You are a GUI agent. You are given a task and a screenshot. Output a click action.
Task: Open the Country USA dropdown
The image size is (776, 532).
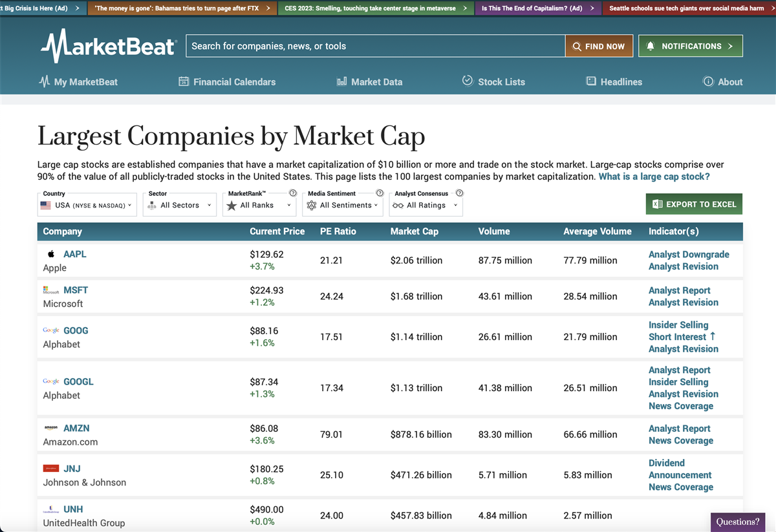[x=87, y=205]
